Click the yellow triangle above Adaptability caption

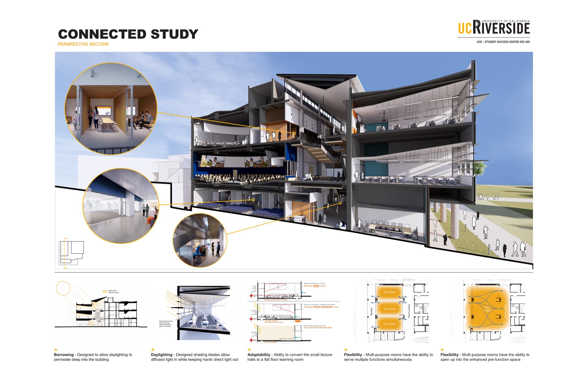pos(250,350)
